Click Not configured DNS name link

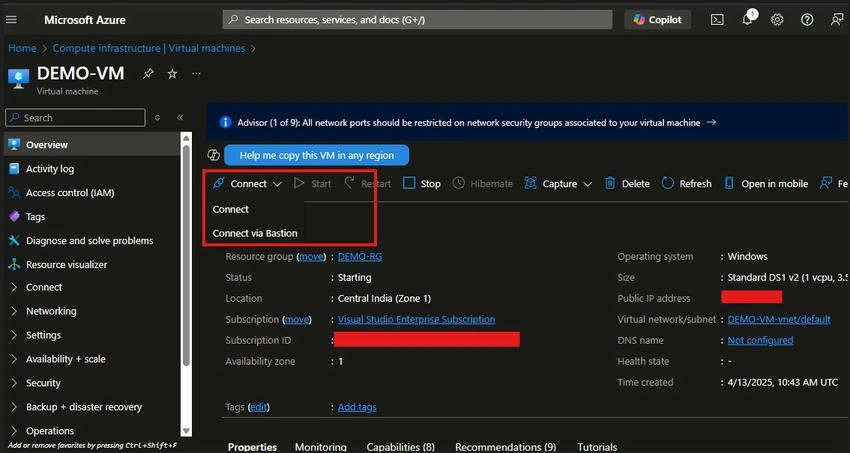coord(760,340)
